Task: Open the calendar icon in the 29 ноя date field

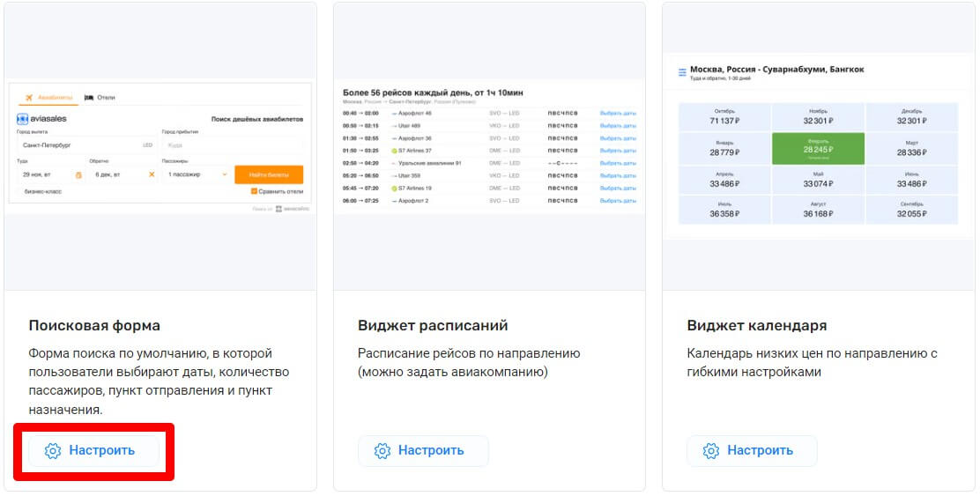Action: tap(78, 175)
